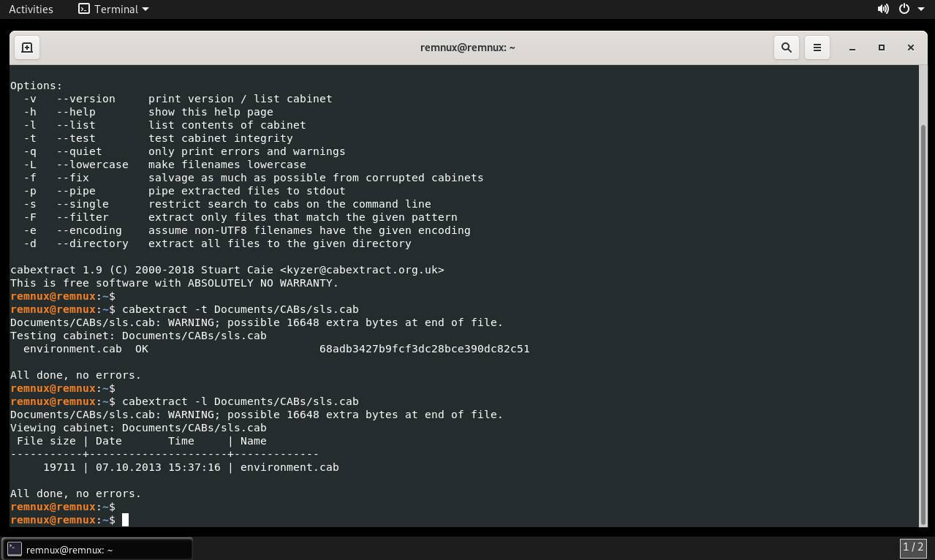
Task: Open the Terminal application menu
Action: coord(116,10)
